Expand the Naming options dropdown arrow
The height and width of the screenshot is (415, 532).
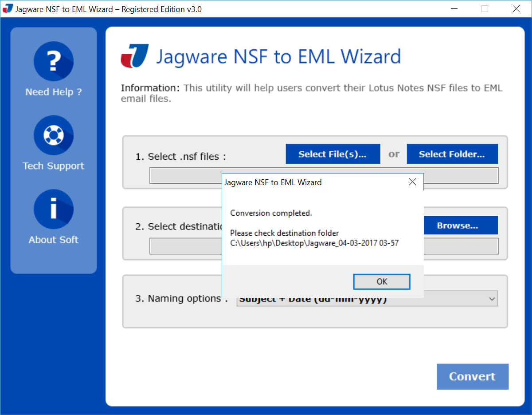click(x=492, y=299)
